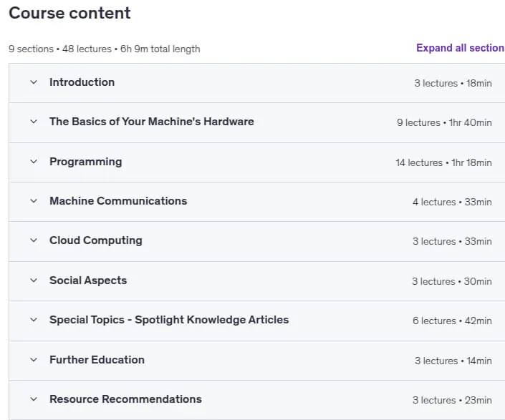The width and height of the screenshot is (505, 420).
Task: Click the 9 lectures • 1hr 40min label
Action: click(x=444, y=122)
